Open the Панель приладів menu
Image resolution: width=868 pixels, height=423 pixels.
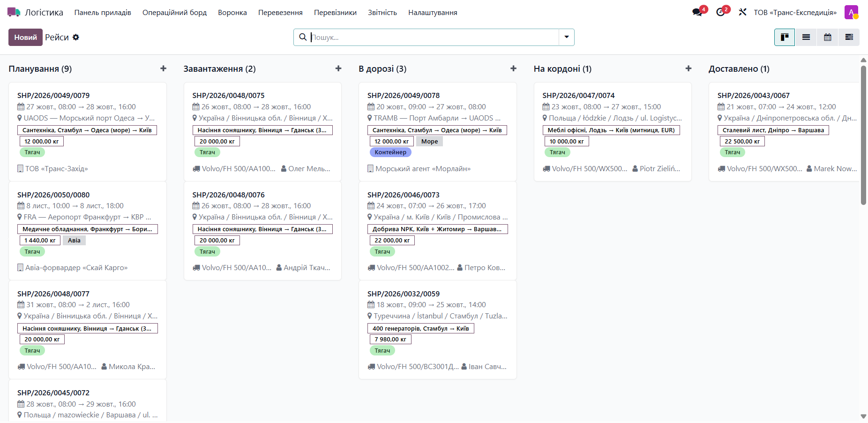(103, 12)
